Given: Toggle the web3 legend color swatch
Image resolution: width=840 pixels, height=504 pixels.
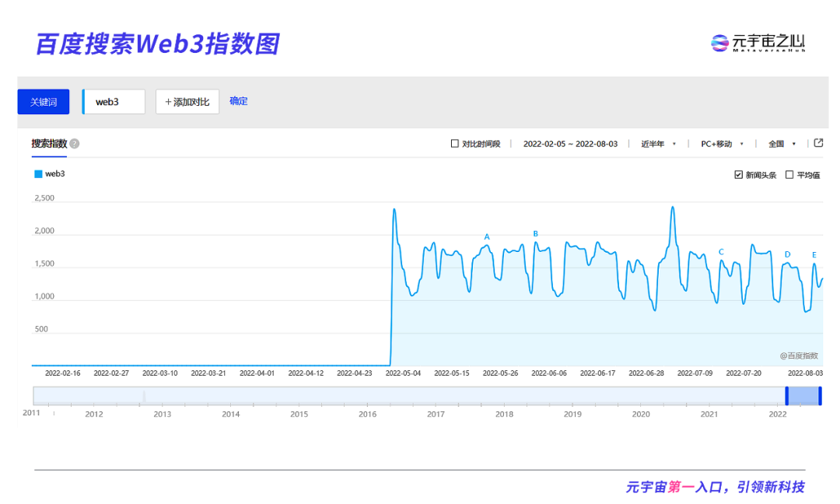Looking at the screenshot, I should click(38, 174).
